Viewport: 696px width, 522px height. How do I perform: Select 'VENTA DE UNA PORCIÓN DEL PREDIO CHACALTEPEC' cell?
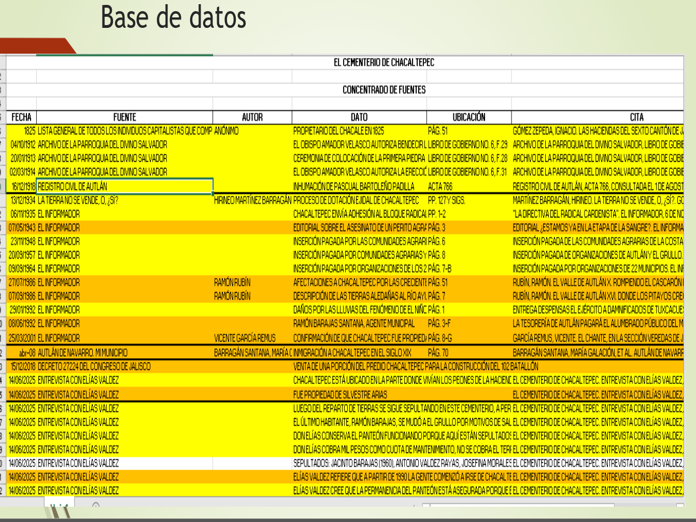pyautogui.click(x=416, y=367)
